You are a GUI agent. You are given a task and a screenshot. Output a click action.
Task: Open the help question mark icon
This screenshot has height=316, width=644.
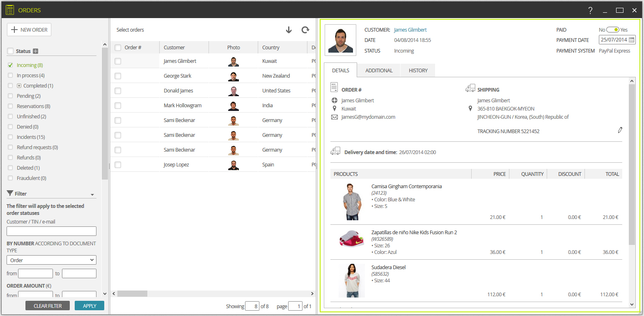tap(590, 10)
